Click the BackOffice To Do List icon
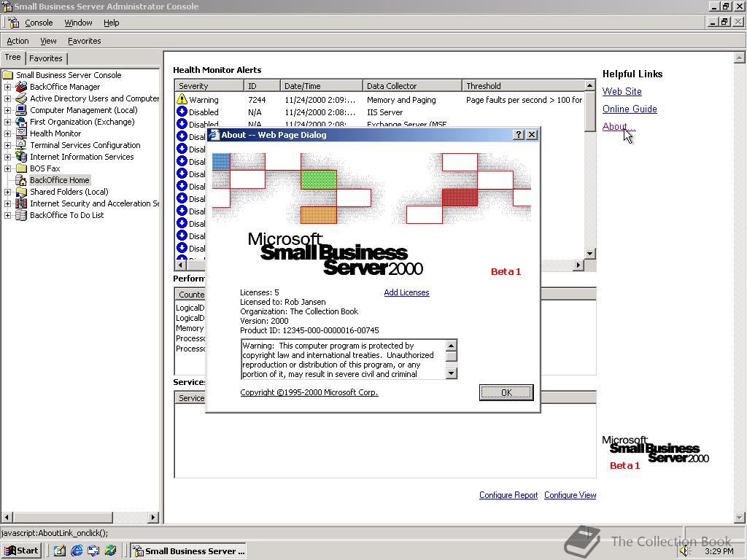Image resolution: width=747 pixels, height=560 pixels. [x=21, y=215]
